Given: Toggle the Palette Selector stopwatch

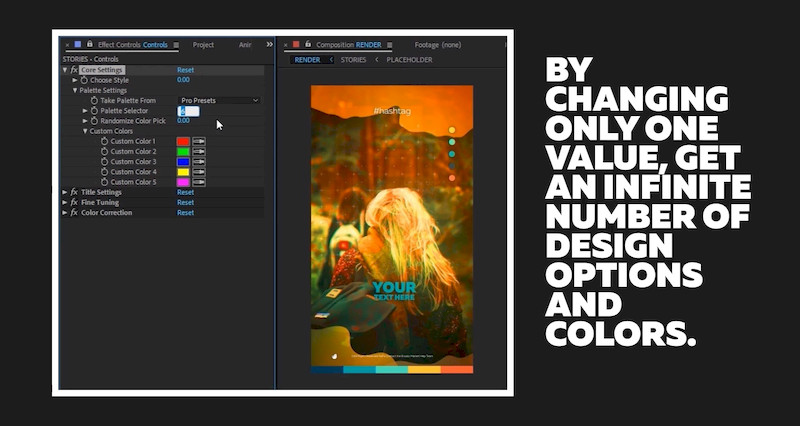Looking at the screenshot, I should click(94, 111).
